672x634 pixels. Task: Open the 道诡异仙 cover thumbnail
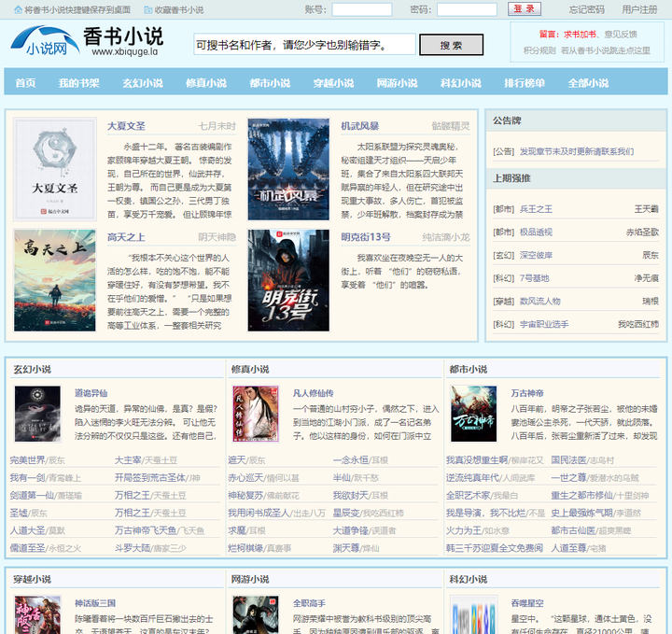coord(37,414)
